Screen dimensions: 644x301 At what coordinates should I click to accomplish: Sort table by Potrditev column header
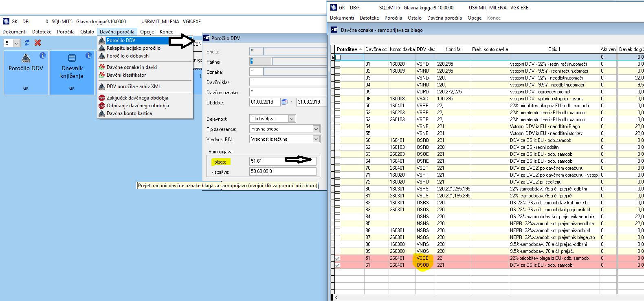pos(347,49)
